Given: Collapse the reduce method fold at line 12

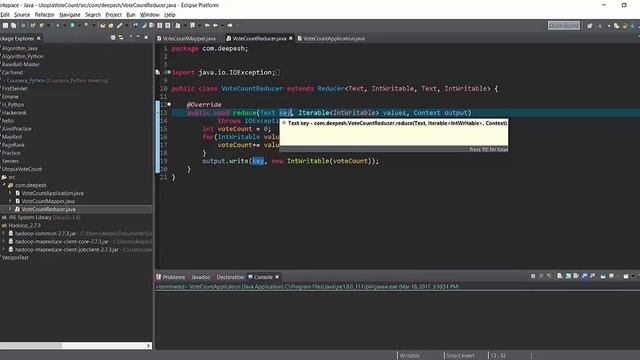Looking at the screenshot, I should pos(169,104).
